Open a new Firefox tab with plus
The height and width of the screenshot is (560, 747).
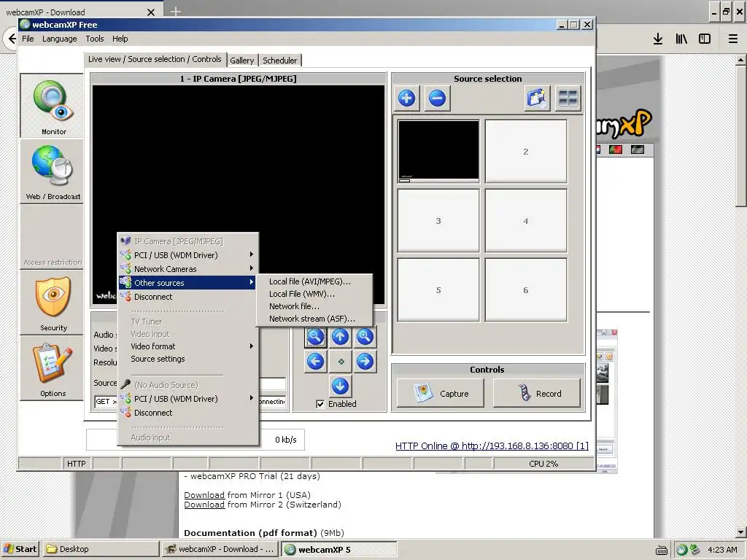point(176,12)
